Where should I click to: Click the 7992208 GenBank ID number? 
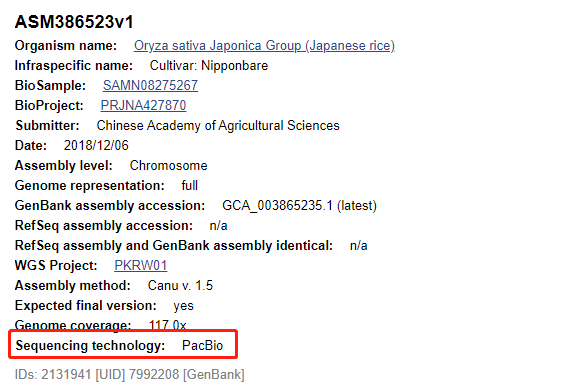(x=154, y=375)
